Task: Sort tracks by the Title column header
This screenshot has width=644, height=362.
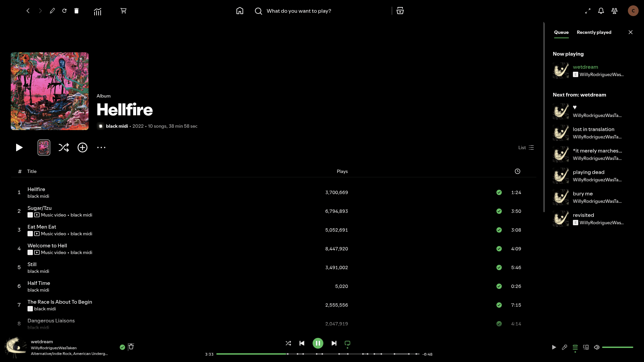Action: [x=32, y=171]
